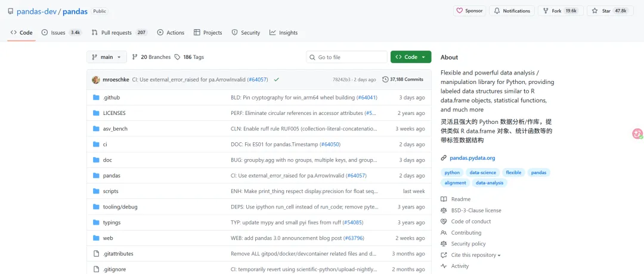The height and width of the screenshot is (274, 644).
Task: Open the tooling/debug folder name
Action: [120, 207]
